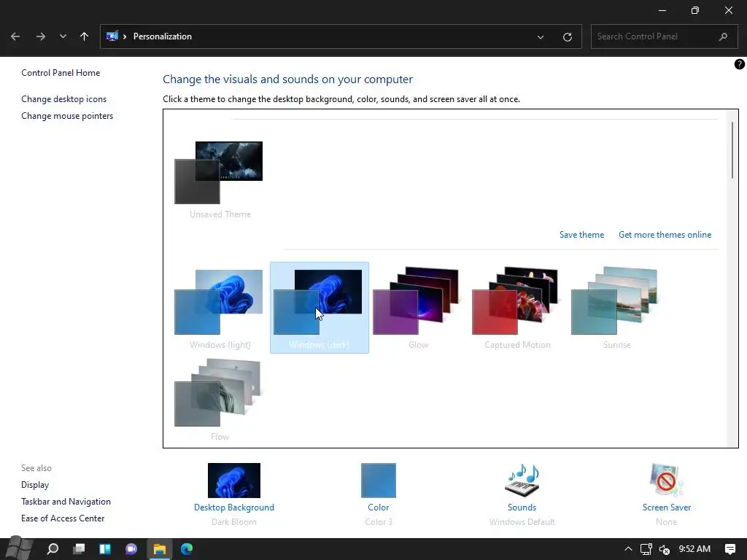Open Change desktop icons
The width and height of the screenshot is (747, 560).
[64, 99]
